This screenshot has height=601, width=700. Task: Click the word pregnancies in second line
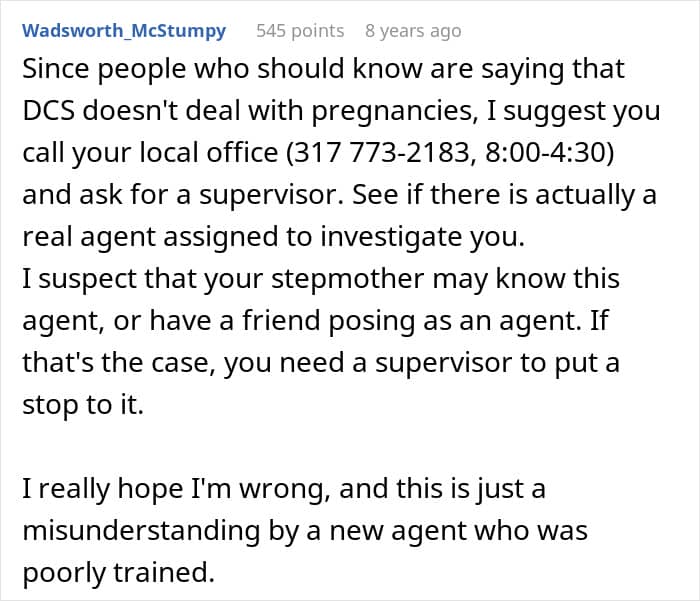tap(392, 110)
